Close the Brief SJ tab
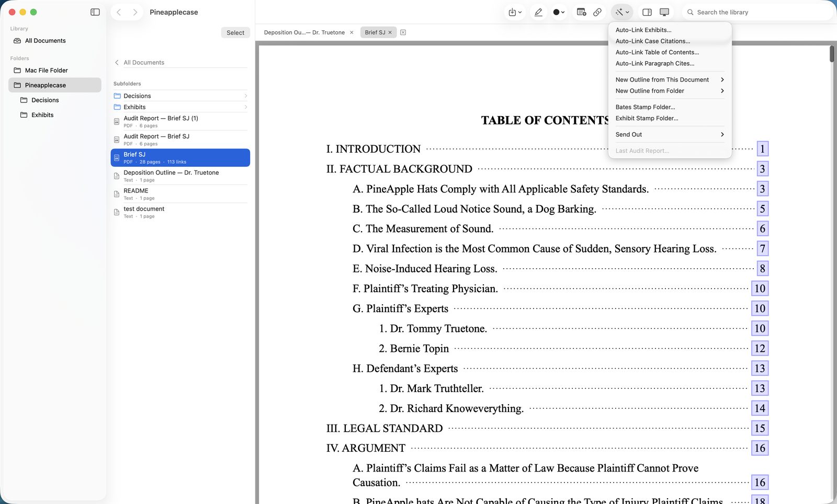 pyautogui.click(x=390, y=32)
